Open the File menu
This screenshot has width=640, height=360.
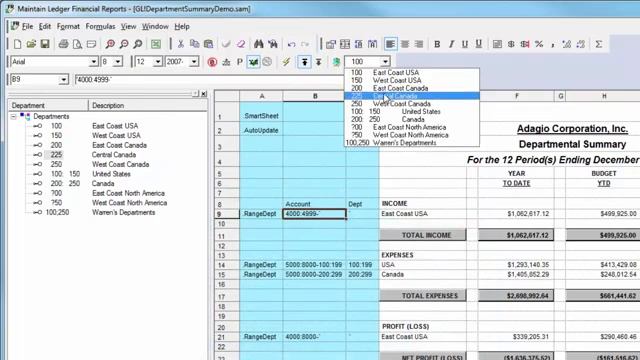27,27
